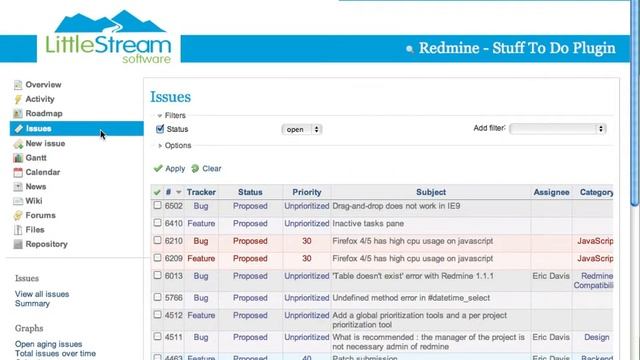Click the Clear link
This screenshot has height=360, width=640.
[212, 169]
